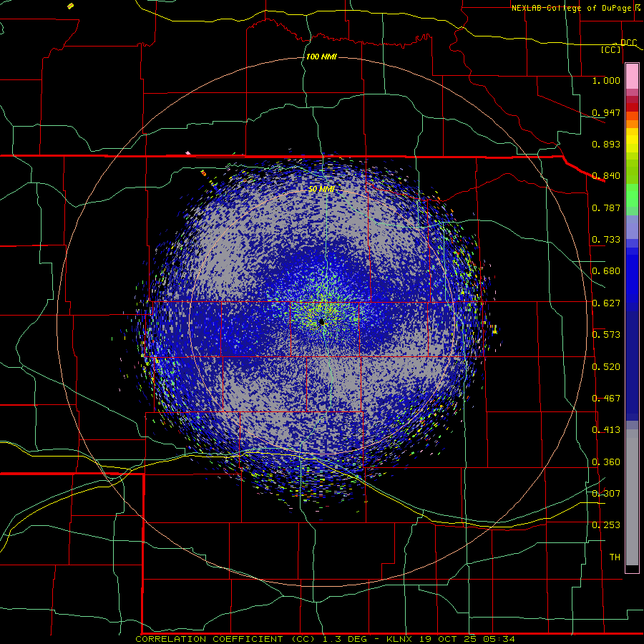Click the 0.947 legend value
Screen dimensions: 644x644
606,112
